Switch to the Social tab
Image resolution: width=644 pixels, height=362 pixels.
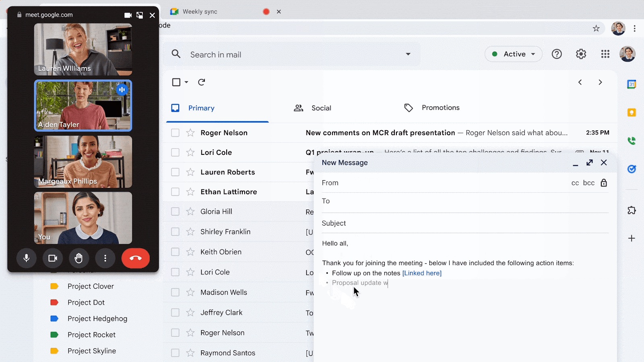point(321,108)
